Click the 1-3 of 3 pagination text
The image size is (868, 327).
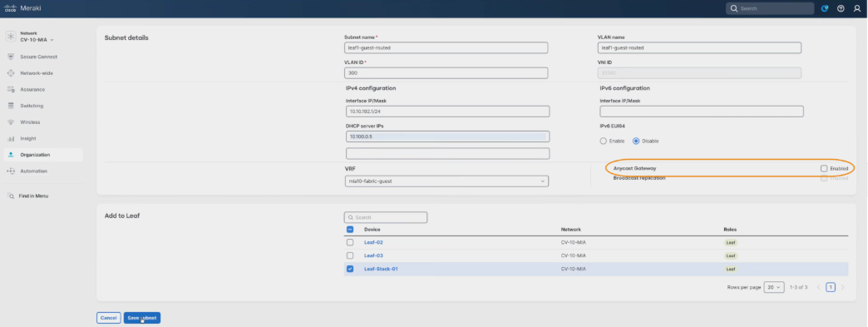coord(798,287)
